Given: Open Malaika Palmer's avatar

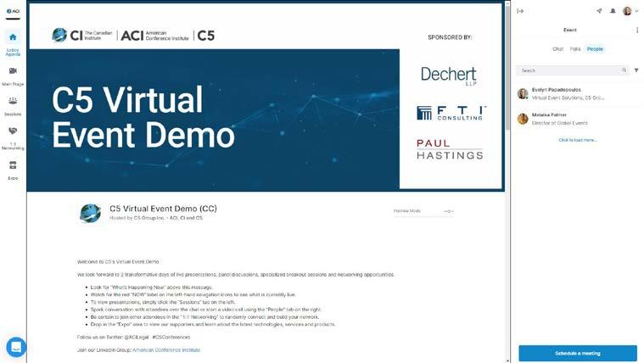Looking at the screenshot, I should (x=523, y=119).
